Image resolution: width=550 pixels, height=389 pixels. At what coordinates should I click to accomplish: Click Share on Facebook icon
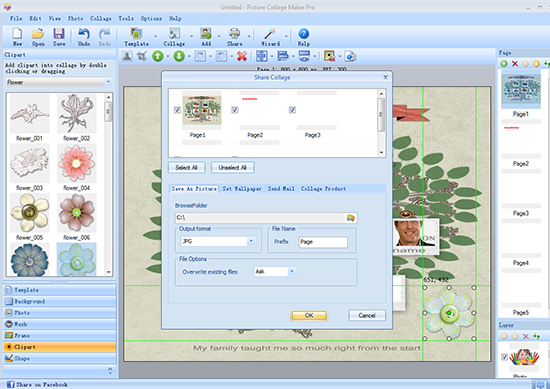pos(11,384)
